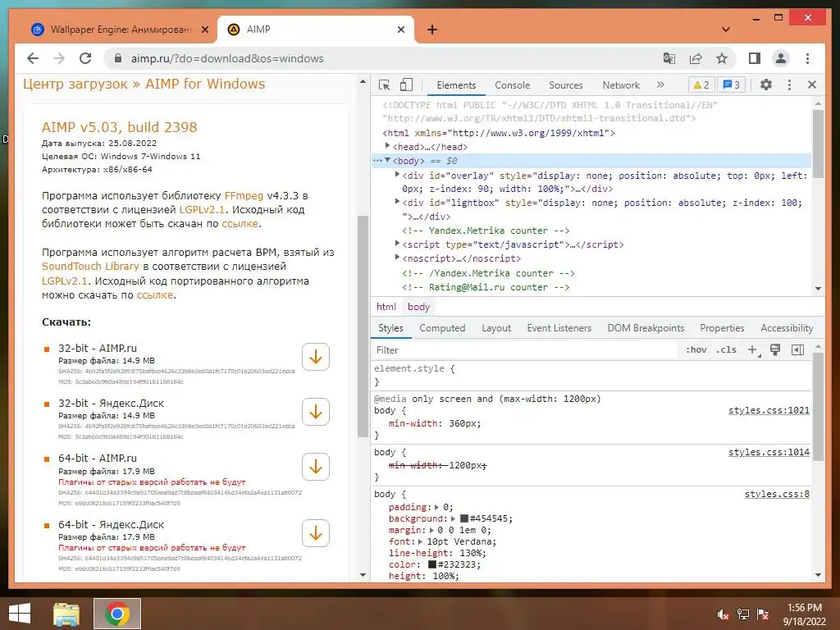Open the Computed styles tab

[442, 328]
